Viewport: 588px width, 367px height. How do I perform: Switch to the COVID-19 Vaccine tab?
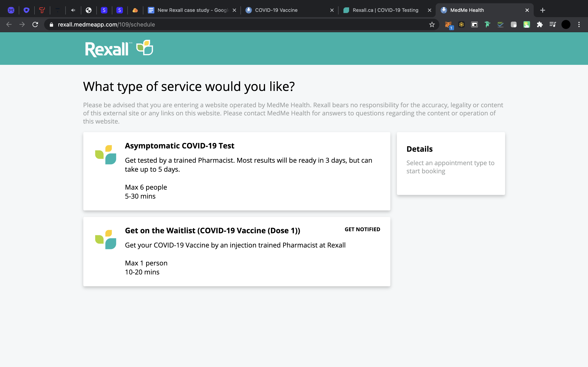276,10
